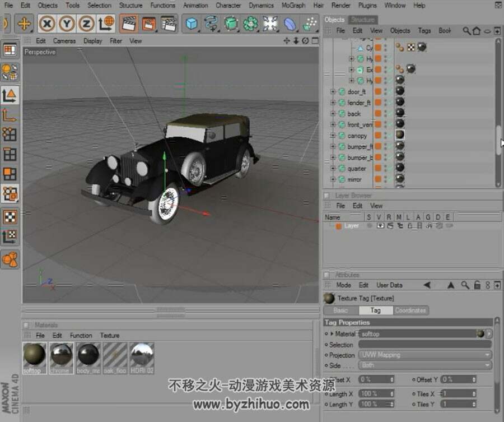
Task: Add Array modeling object icon
Action: click(x=250, y=24)
